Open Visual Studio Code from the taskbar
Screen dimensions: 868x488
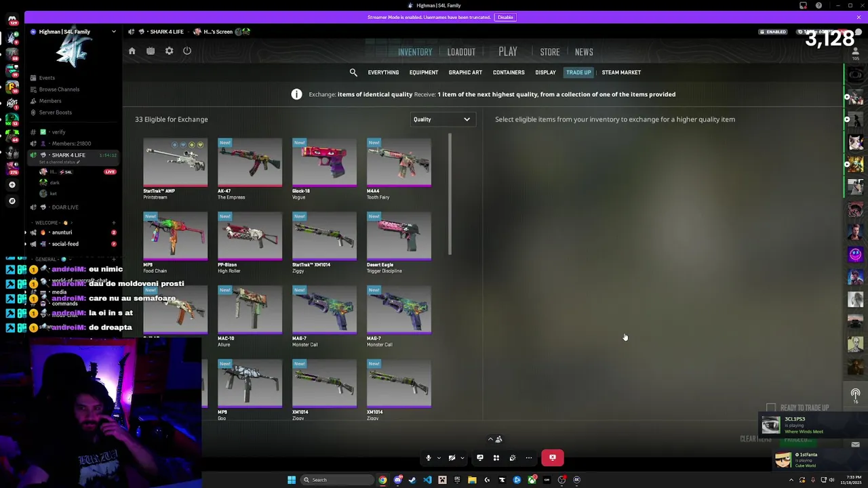tap(427, 480)
